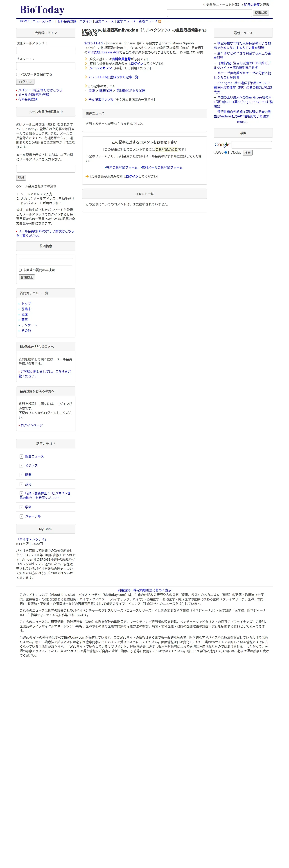Open 無料メール会員登録フォーム link
The image size is (289, 868).
[x=162, y=167]
